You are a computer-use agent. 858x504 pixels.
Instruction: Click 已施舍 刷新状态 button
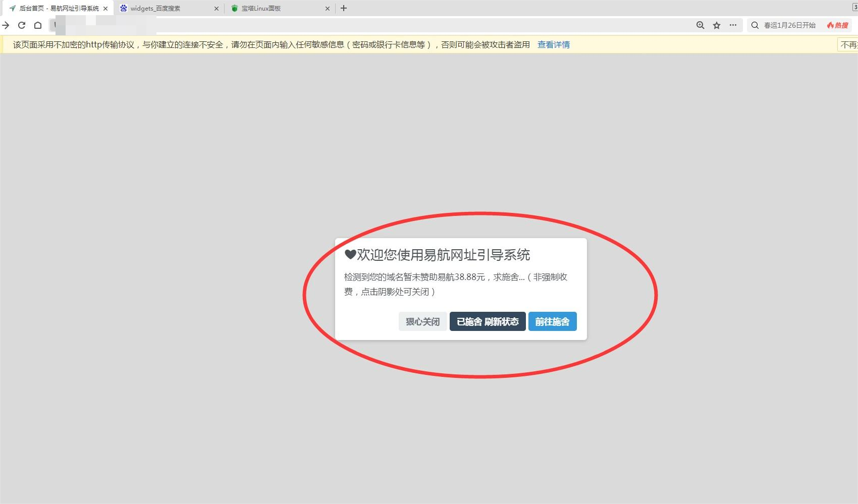(488, 321)
